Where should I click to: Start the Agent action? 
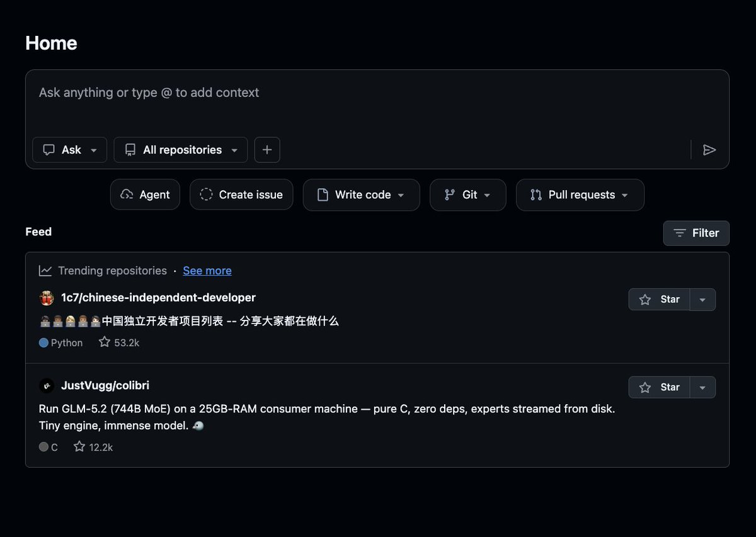145,195
